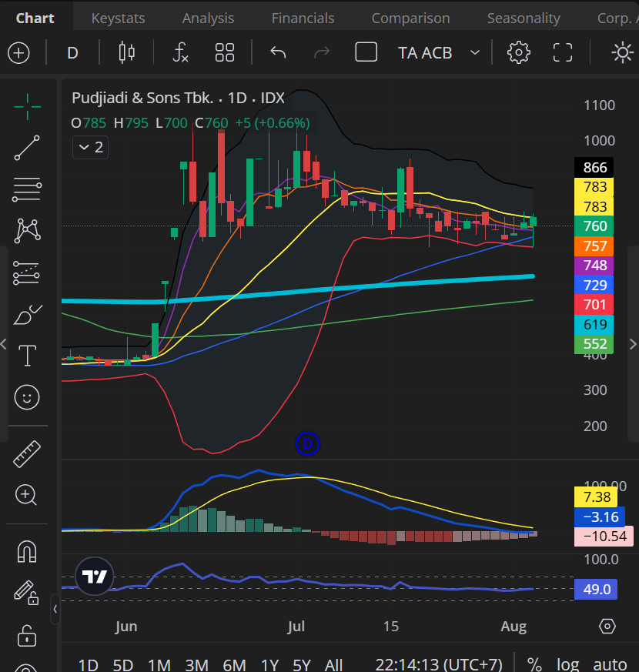Click the black 866 price label
This screenshot has height=672, width=639.
(594, 167)
